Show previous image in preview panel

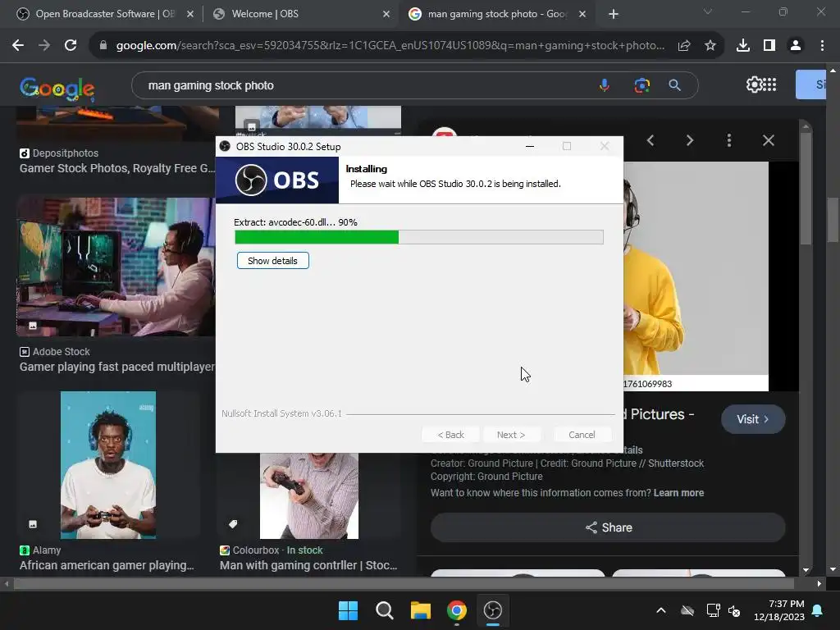click(651, 140)
